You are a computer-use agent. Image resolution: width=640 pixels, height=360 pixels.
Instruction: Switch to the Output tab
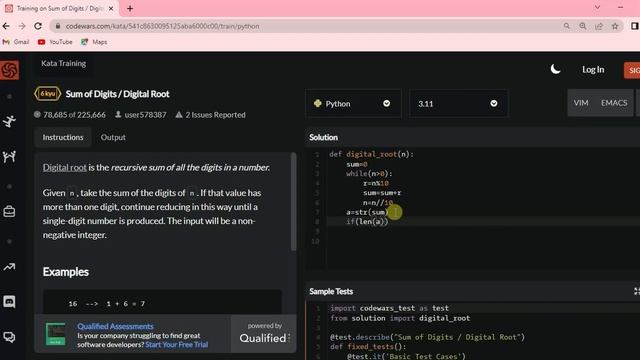click(113, 138)
